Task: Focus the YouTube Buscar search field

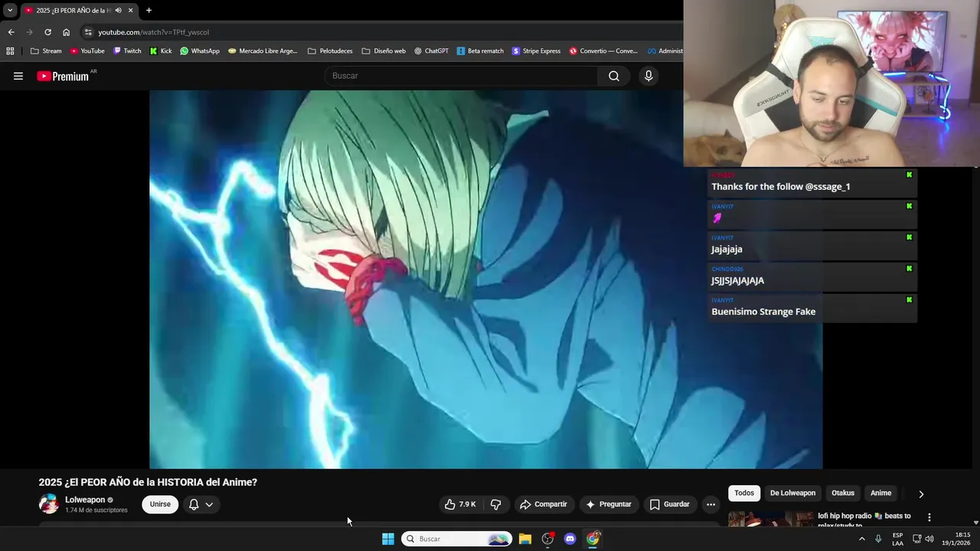Action: (462, 76)
